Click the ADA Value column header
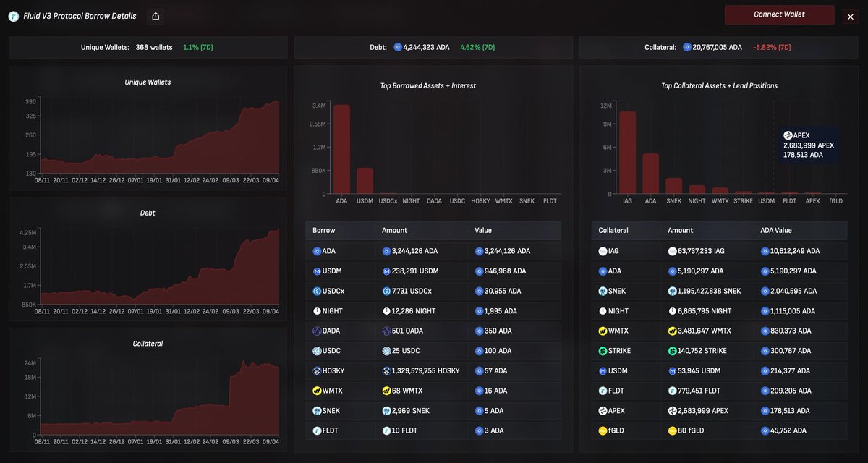The width and height of the screenshot is (868, 463). [776, 230]
